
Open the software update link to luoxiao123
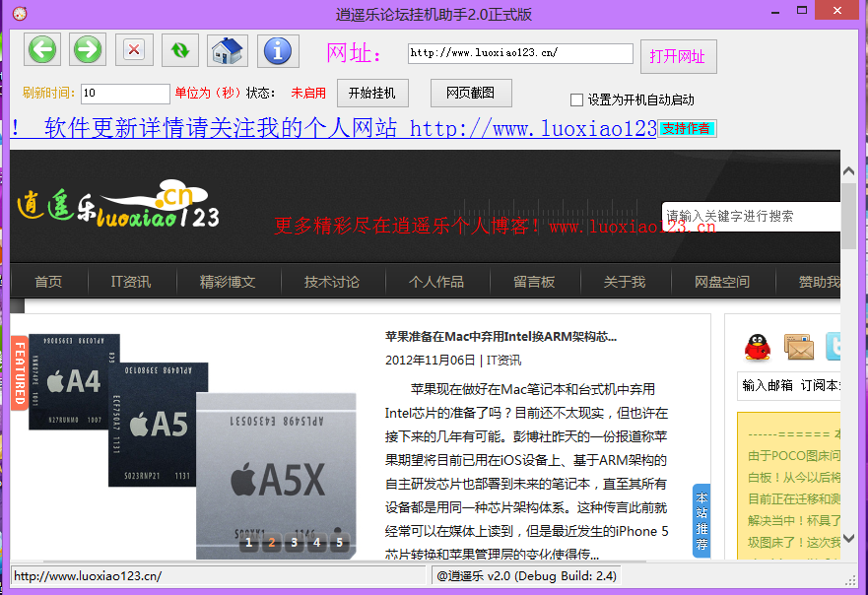[333, 128]
